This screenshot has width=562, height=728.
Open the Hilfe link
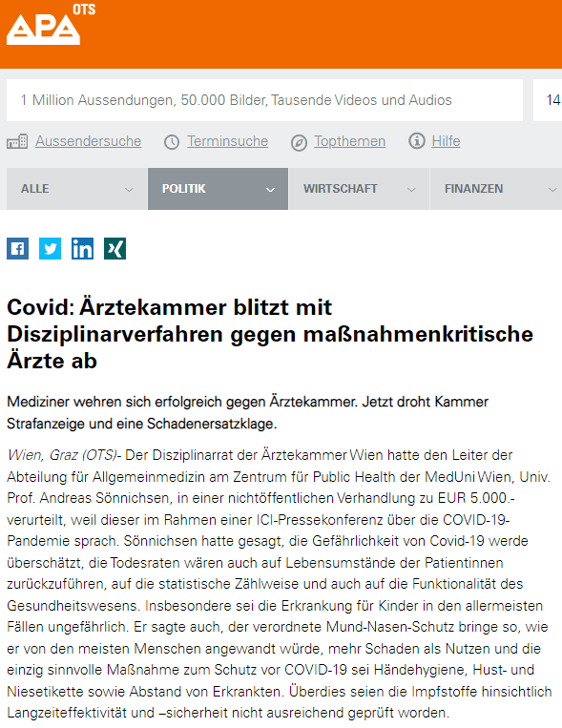[446, 141]
